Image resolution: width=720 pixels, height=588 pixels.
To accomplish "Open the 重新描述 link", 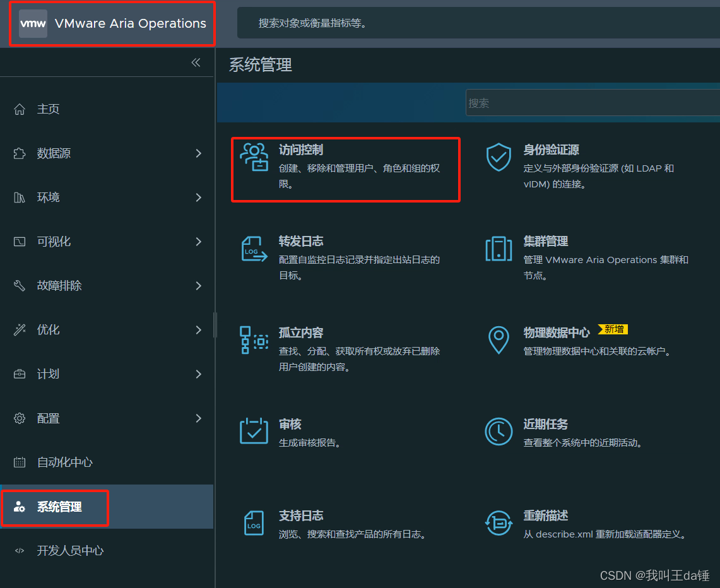I will (545, 515).
